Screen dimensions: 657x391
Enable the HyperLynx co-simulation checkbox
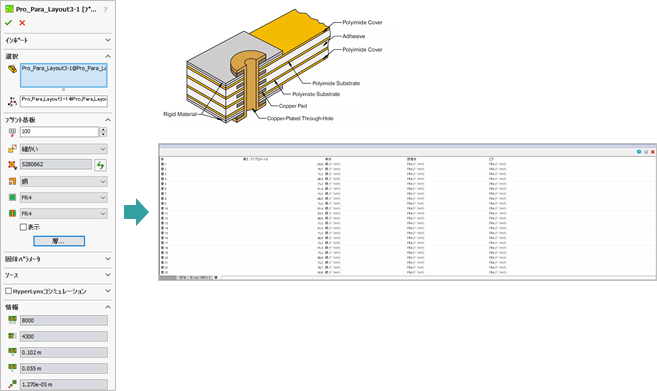pos(8,291)
